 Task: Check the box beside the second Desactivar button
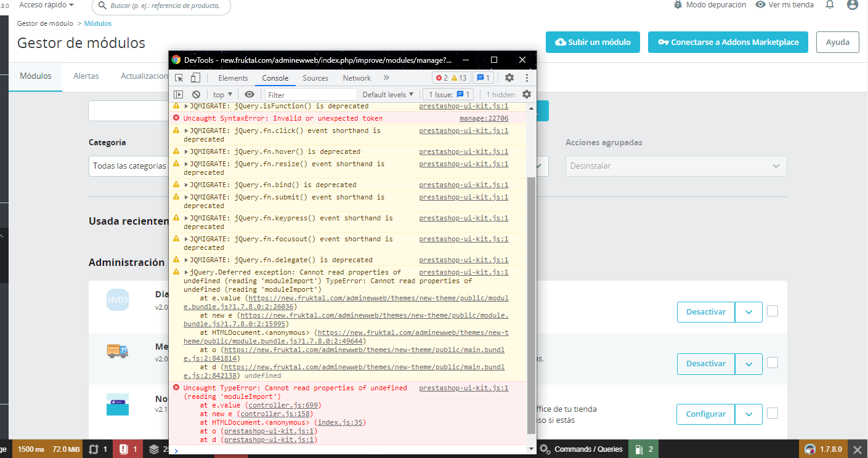[773, 363]
